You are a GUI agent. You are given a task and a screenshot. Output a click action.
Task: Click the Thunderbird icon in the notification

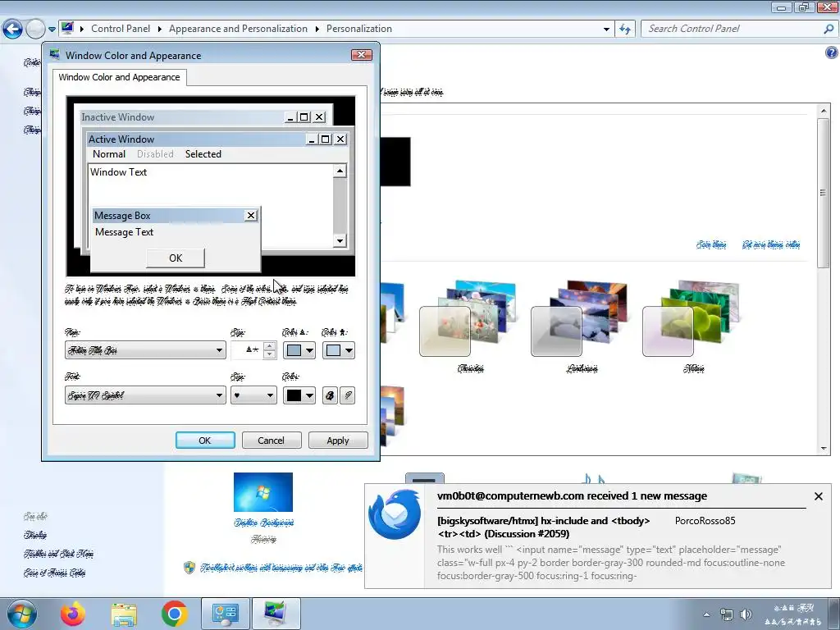click(395, 515)
